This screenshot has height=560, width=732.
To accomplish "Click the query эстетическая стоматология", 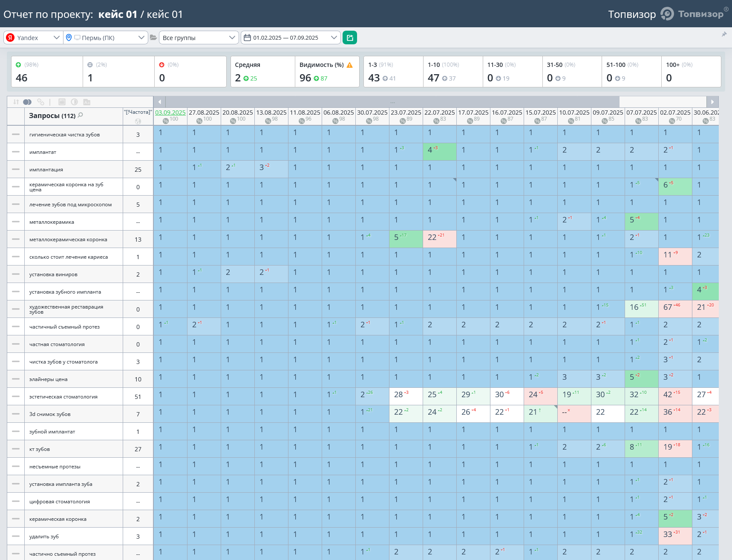I will point(63,396).
